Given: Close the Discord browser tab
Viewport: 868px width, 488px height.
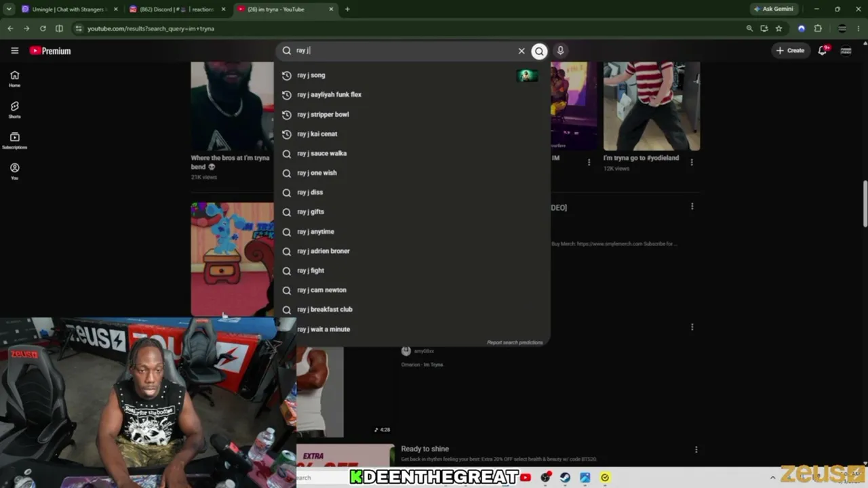Looking at the screenshot, I should tap(223, 9).
